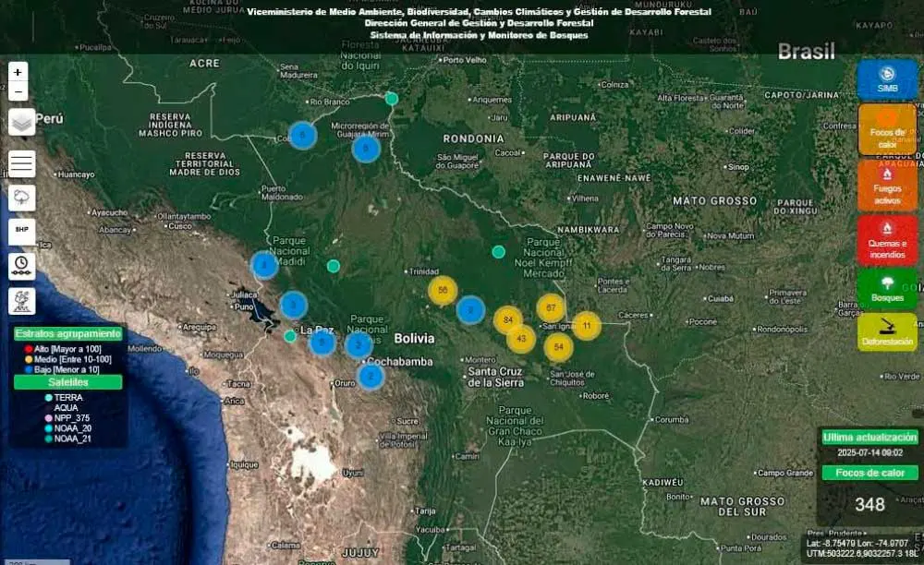Image resolution: width=924 pixels, height=565 pixels.
Task: Select the yellow cluster marker labeled 43
Action: 521,339
